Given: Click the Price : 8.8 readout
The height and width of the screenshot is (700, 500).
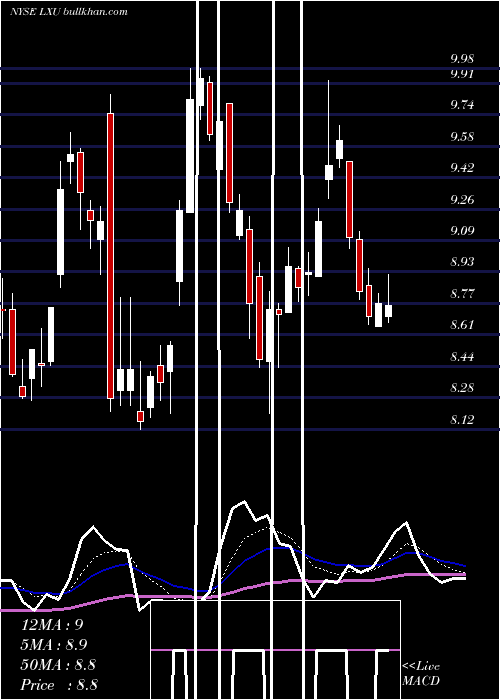Looking at the screenshot, I should pos(59,685).
